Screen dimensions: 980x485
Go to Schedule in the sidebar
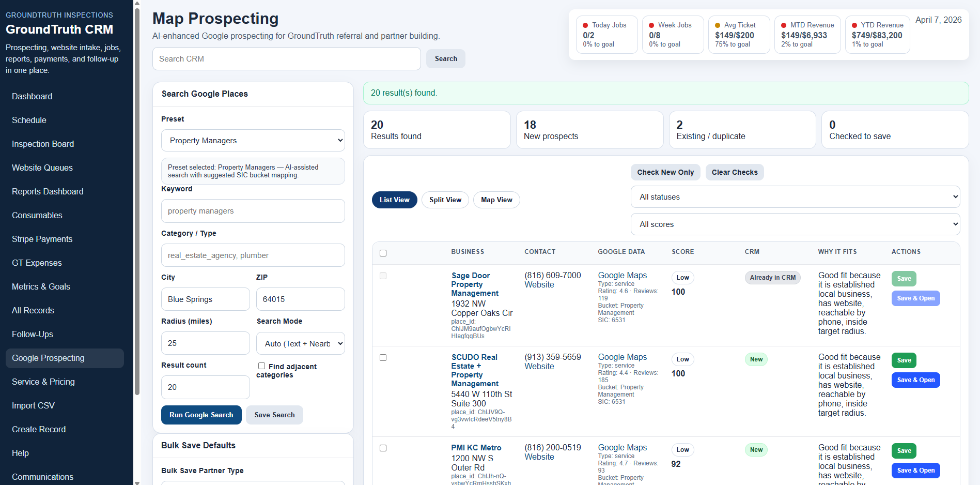click(x=65, y=120)
